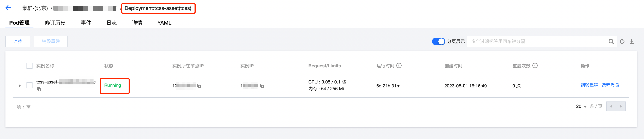Refresh the pod list
Viewport: 644px width, 139px height.
point(622,41)
